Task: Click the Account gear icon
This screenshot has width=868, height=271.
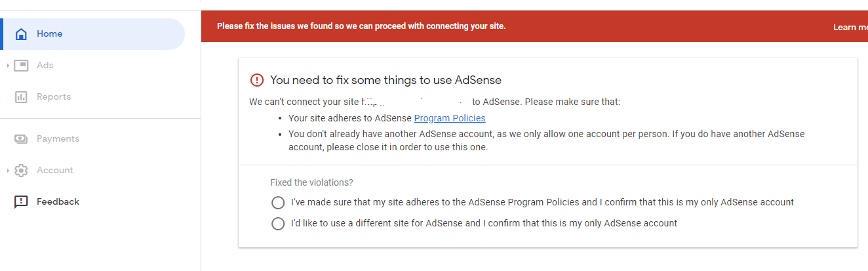Action: 21,171
